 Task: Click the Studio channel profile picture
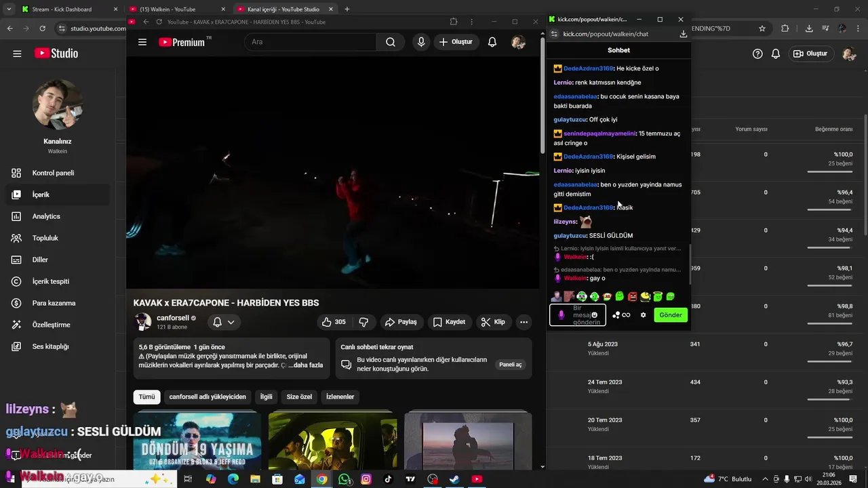pyautogui.click(x=58, y=104)
